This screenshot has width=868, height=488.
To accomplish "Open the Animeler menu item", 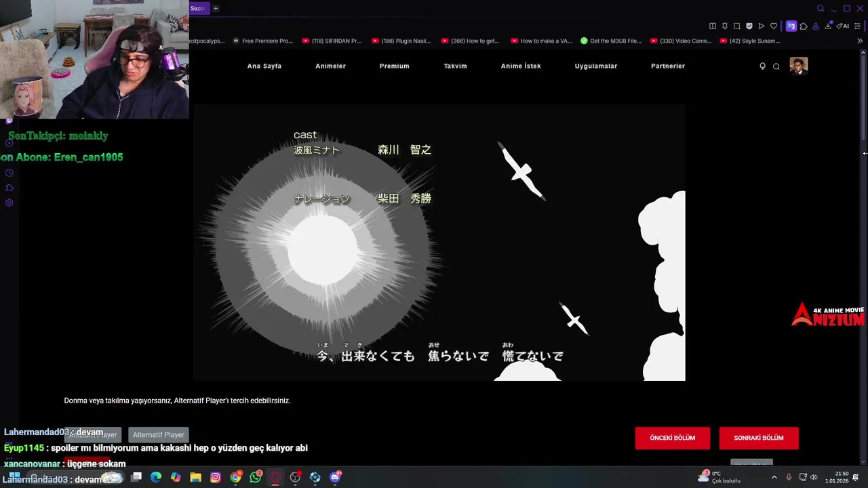I will tap(330, 66).
